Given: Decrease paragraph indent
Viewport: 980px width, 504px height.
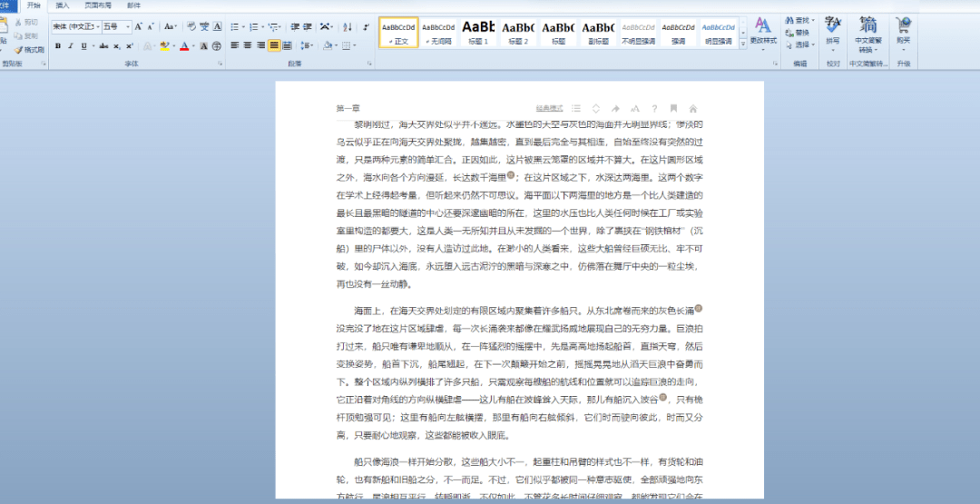Looking at the screenshot, I should (x=295, y=27).
